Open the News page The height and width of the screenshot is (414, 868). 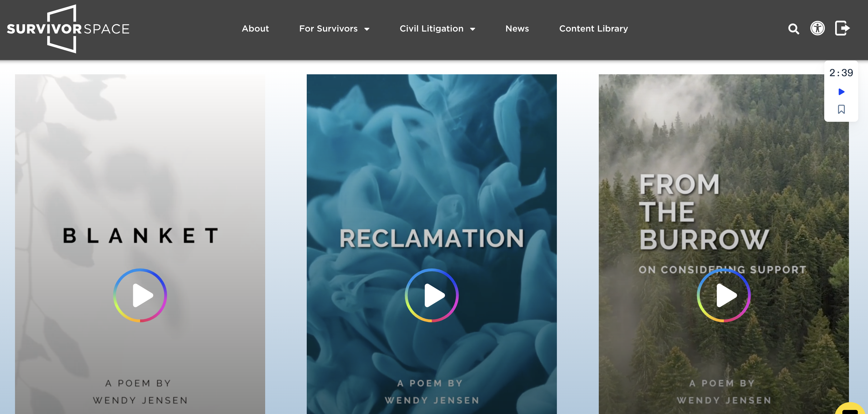point(517,29)
